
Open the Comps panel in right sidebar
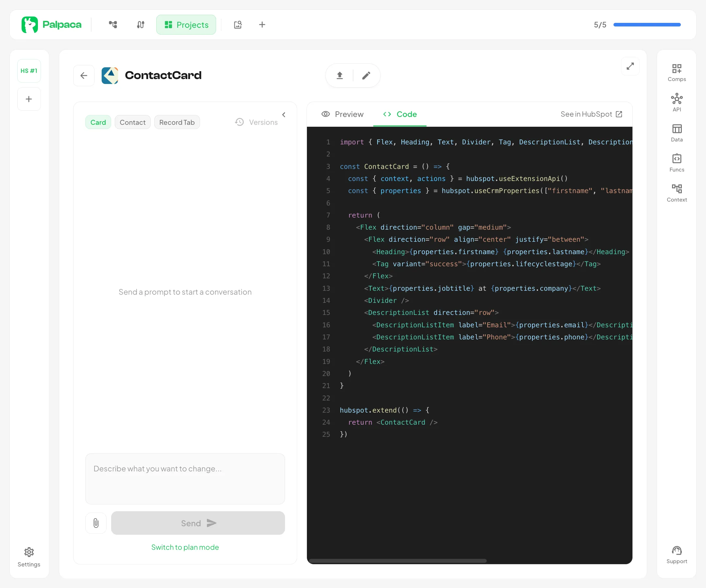pos(676,72)
